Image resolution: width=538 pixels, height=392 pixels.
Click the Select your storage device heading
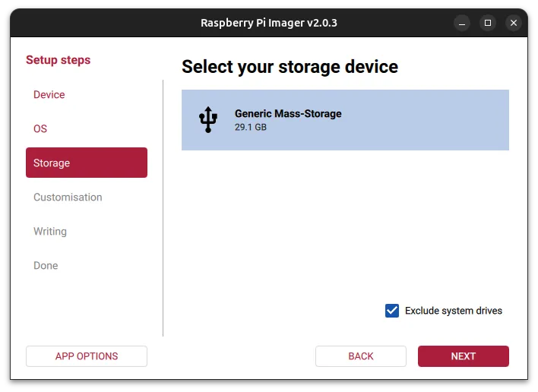click(x=290, y=67)
